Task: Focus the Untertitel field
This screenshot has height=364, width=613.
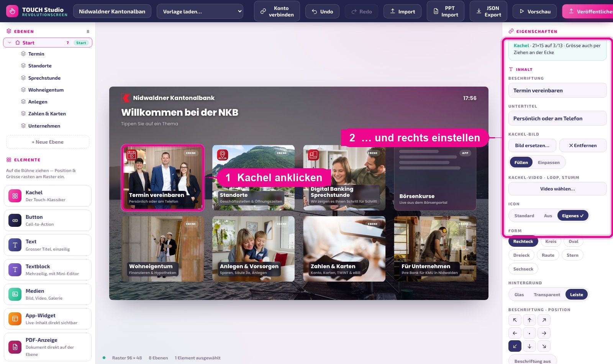Action: pos(557,118)
